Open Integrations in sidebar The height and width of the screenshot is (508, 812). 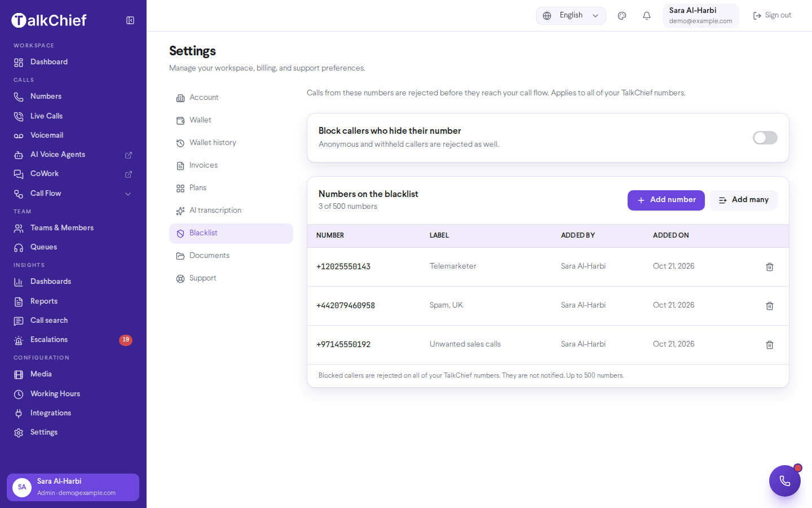tap(73, 413)
